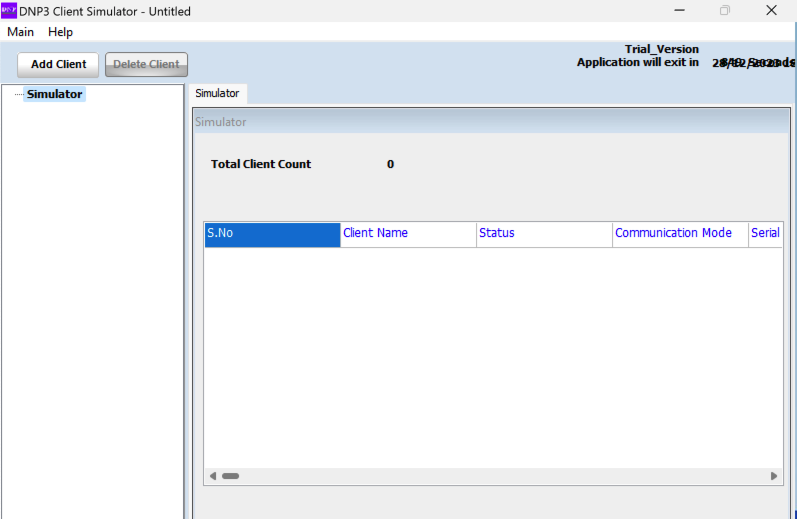Click the Serial column header
The width and height of the screenshot is (797, 519).
(x=765, y=235)
